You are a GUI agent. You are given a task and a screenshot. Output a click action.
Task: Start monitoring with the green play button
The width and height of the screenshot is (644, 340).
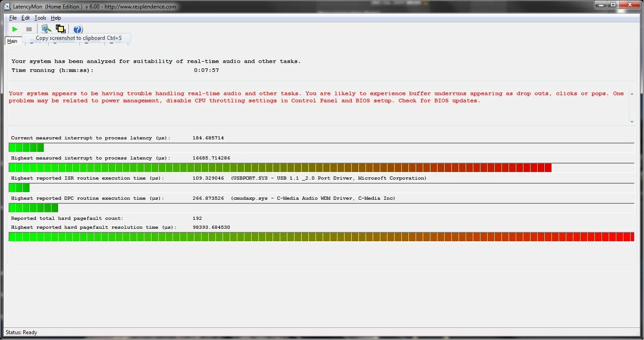(15, 29)
